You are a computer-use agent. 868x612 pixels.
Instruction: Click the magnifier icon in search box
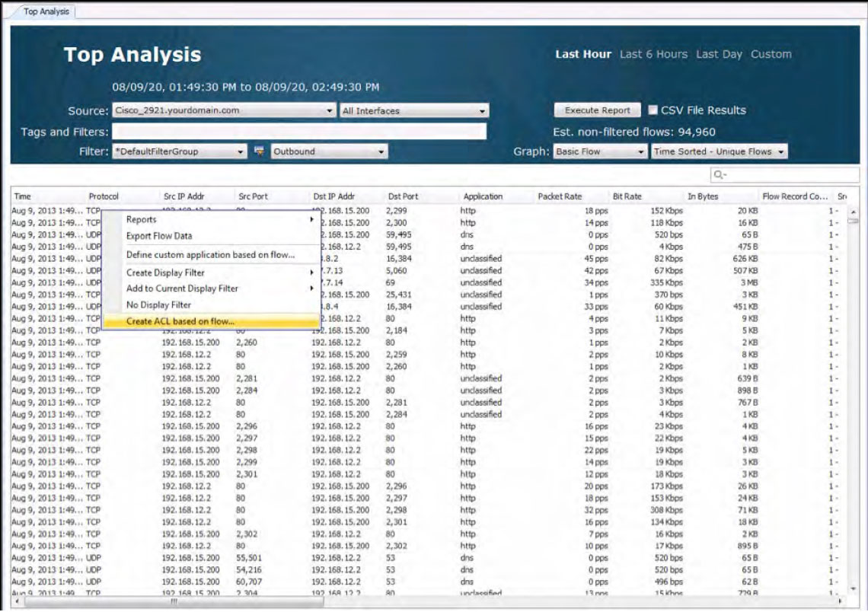[717, 176]
